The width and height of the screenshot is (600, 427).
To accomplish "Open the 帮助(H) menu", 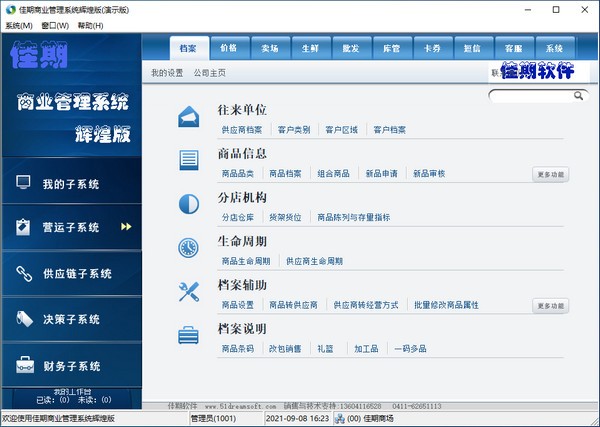I will 89,24.
